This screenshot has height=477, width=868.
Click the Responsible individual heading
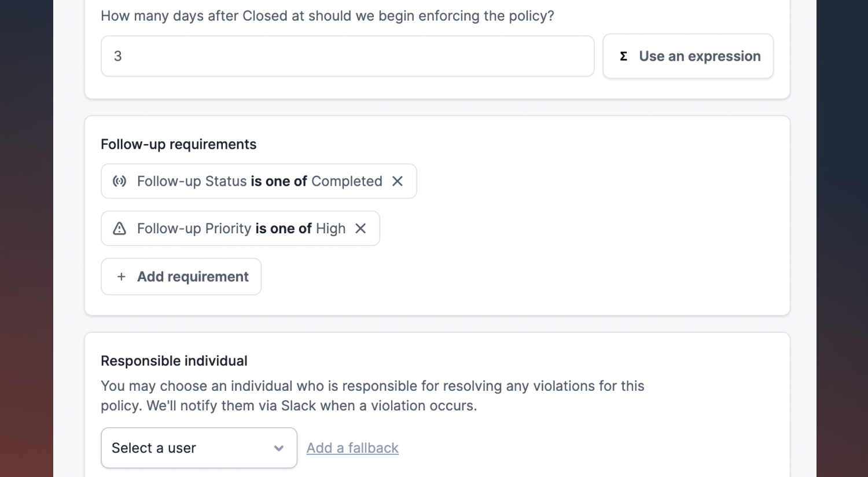(174, 361)
